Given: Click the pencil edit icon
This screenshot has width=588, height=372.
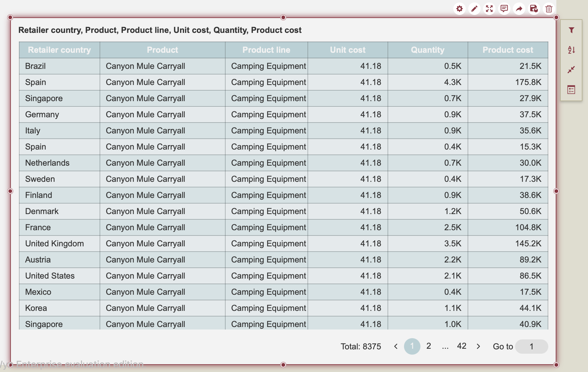Looking at the screenshot, I should tap(474, 9).
